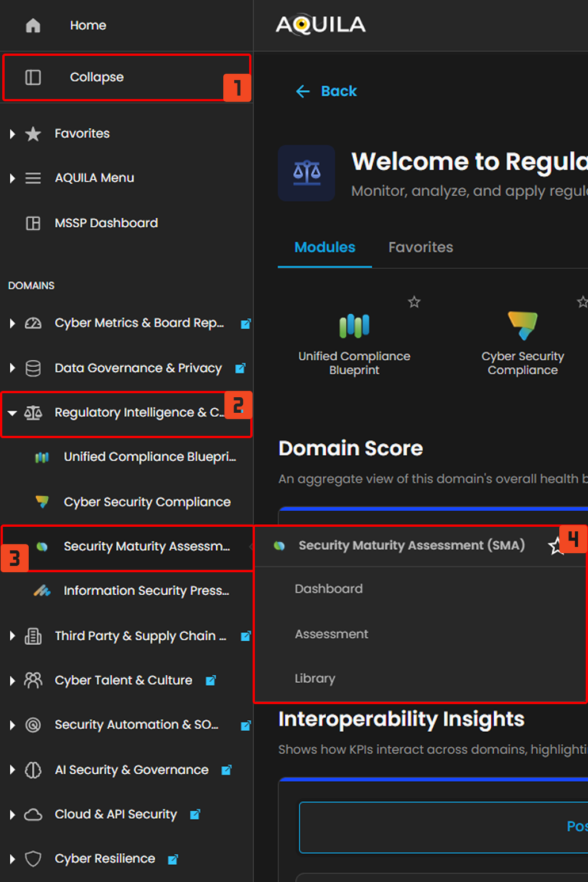Switch to the Favorites tab
The width and height of the screenshot is (588, 882).
[x=421, y=248]
